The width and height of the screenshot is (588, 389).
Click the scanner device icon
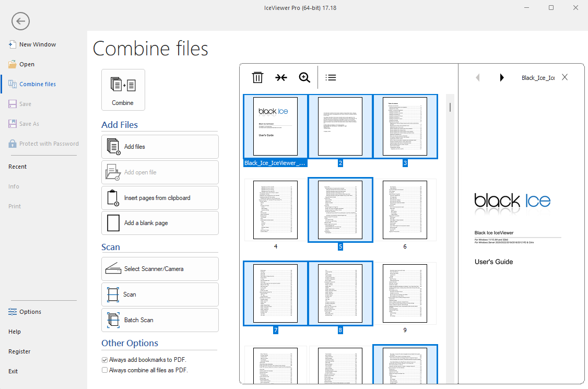113,268
